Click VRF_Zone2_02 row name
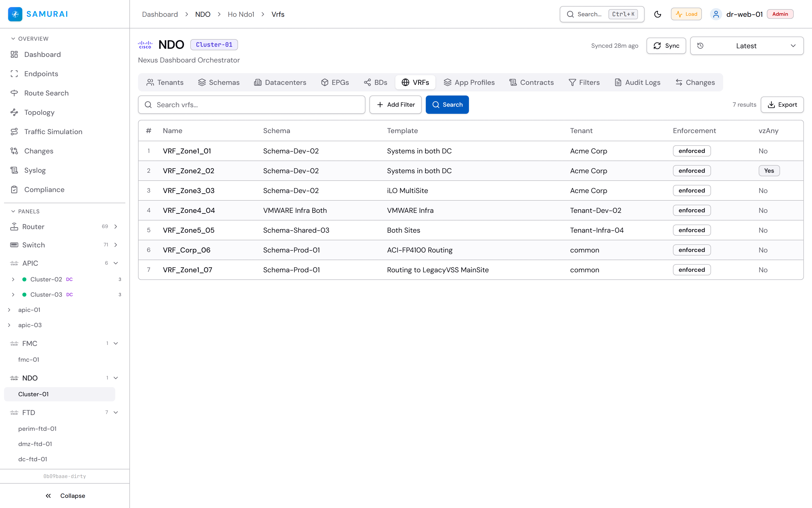 189,171
